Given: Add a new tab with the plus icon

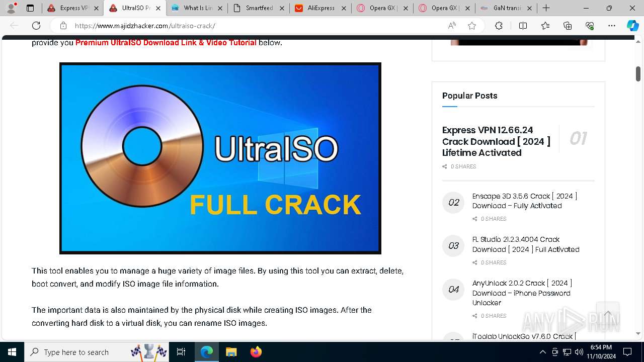Looking at the screenshot, I should pyautogui.click(x=546, y=8).
